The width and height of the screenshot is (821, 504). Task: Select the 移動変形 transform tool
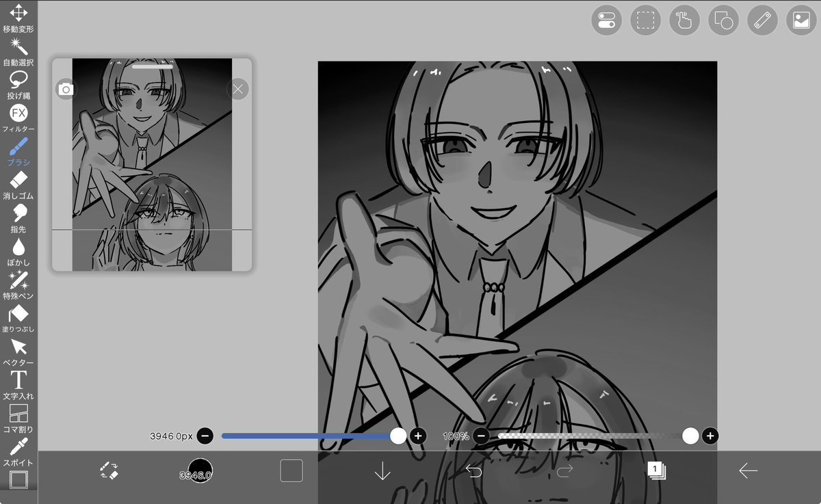pos(18,18)
